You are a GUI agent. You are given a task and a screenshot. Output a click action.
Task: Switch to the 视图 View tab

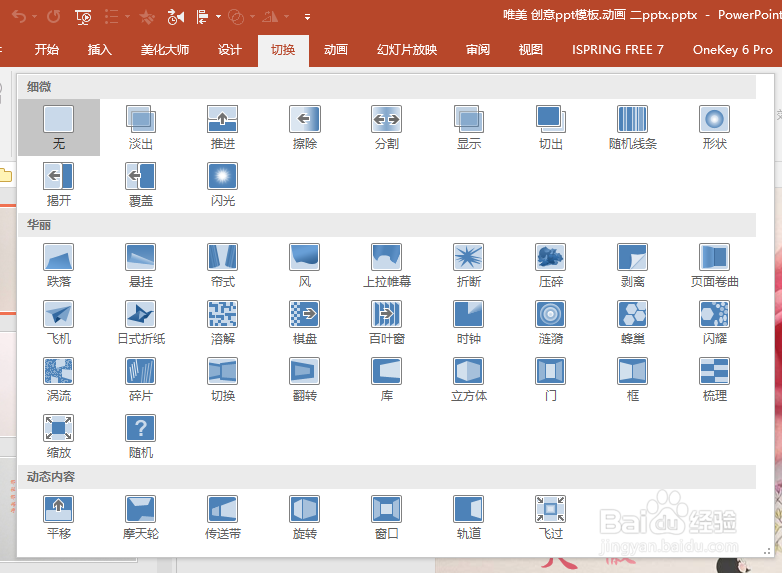click(x=531, y=50)
